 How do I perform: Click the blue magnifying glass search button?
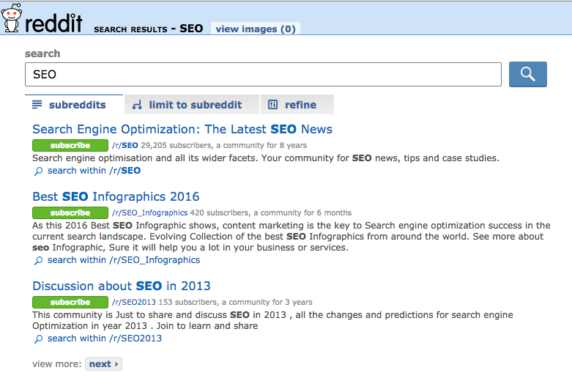(x=527, y=74)
